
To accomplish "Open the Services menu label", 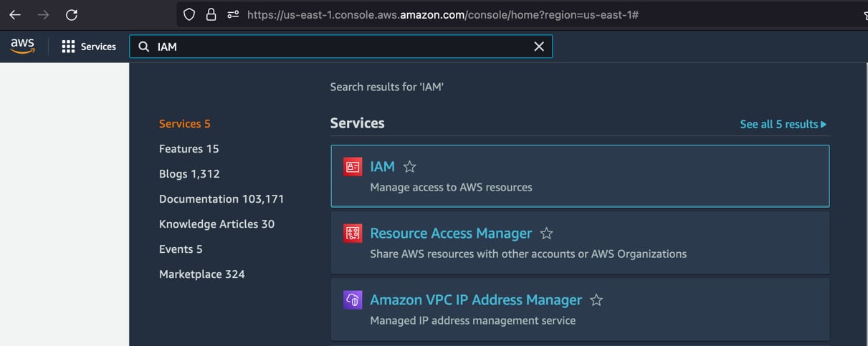I will click(x=98, y=47).
